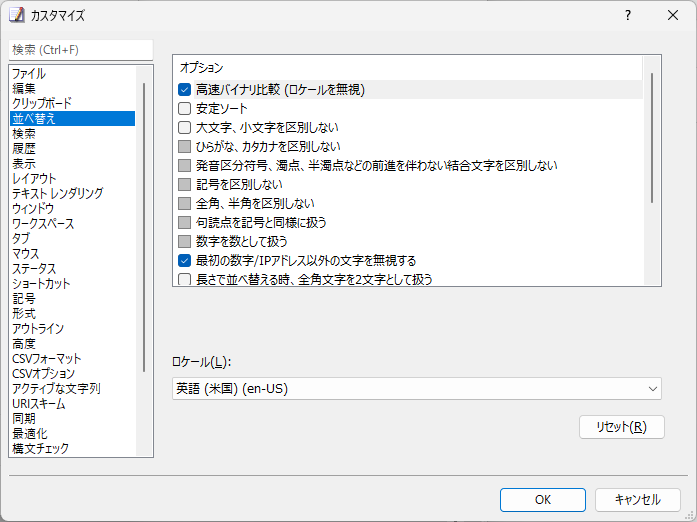Select クリップボード category
Screen dimensions: 697x522
click(72, 104)
